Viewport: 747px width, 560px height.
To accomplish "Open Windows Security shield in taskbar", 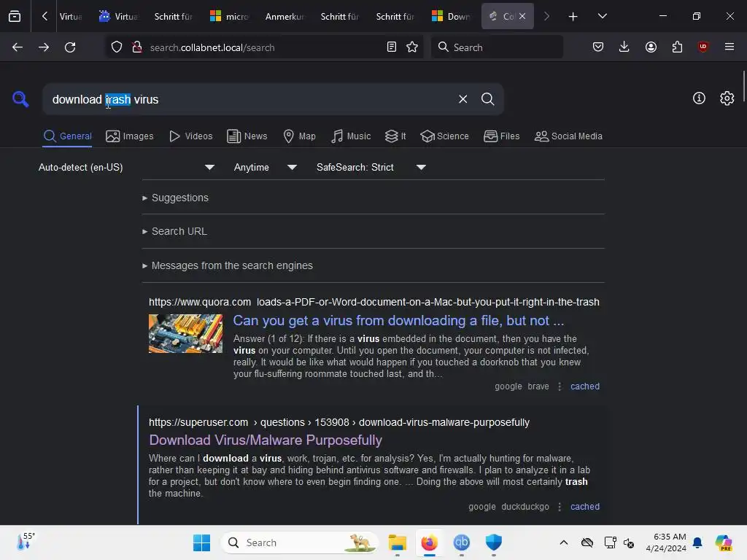I will [494, 542].
